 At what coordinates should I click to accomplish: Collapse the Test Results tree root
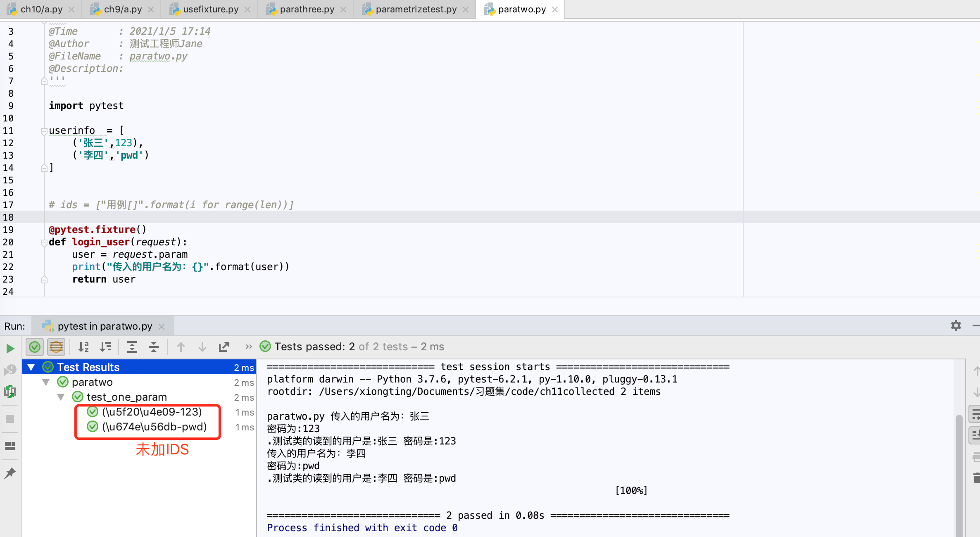pos(31,367)
